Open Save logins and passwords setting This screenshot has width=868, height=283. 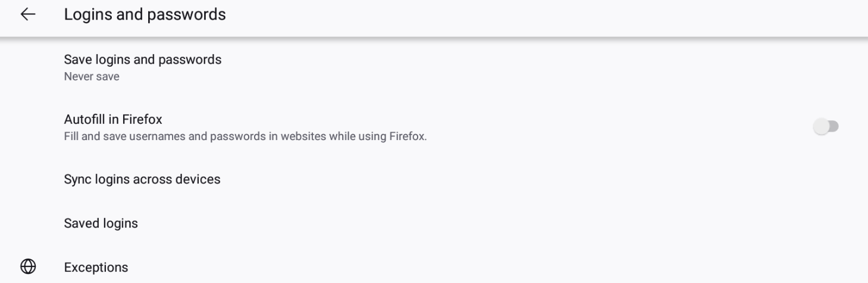point(434,67)
